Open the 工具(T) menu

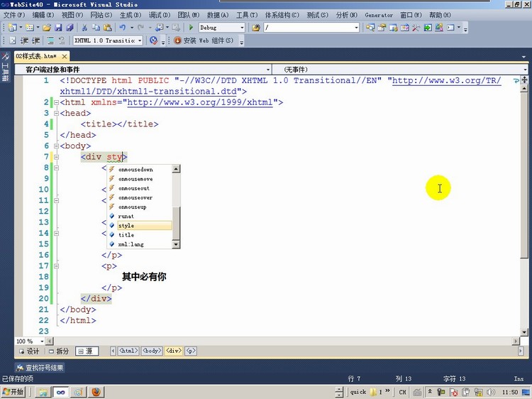[x=247, y=15]
